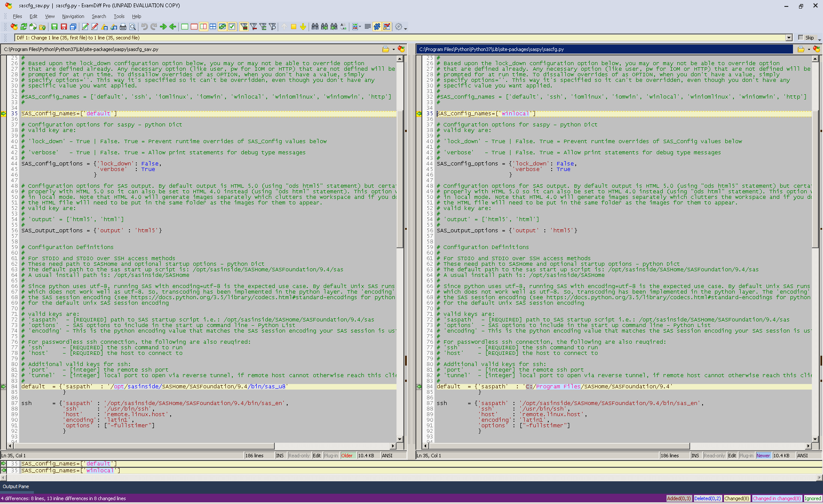823x504 pixels.
Task: Click the Options gear icon
Action: pyautogui.click(x=399, y=27)
